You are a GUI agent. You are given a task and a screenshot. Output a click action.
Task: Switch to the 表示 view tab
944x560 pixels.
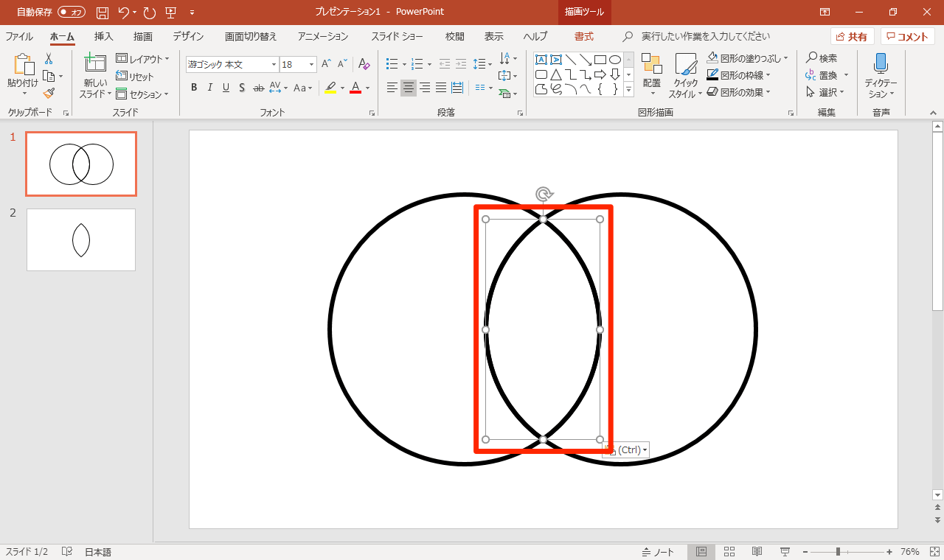click(494, 36)
